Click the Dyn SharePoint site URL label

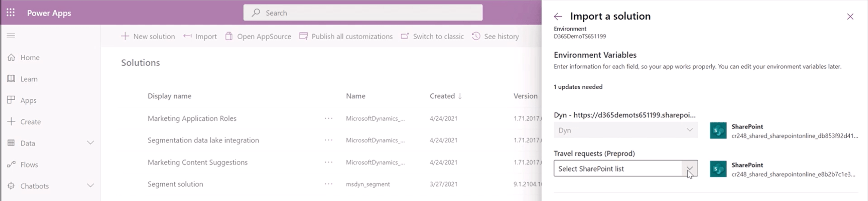click(625, 115)
